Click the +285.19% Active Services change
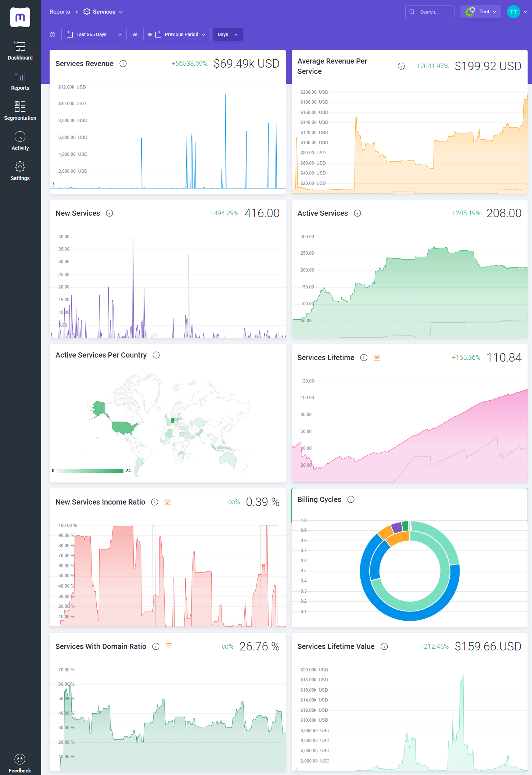The image size is (532, 775). point(466,213)
